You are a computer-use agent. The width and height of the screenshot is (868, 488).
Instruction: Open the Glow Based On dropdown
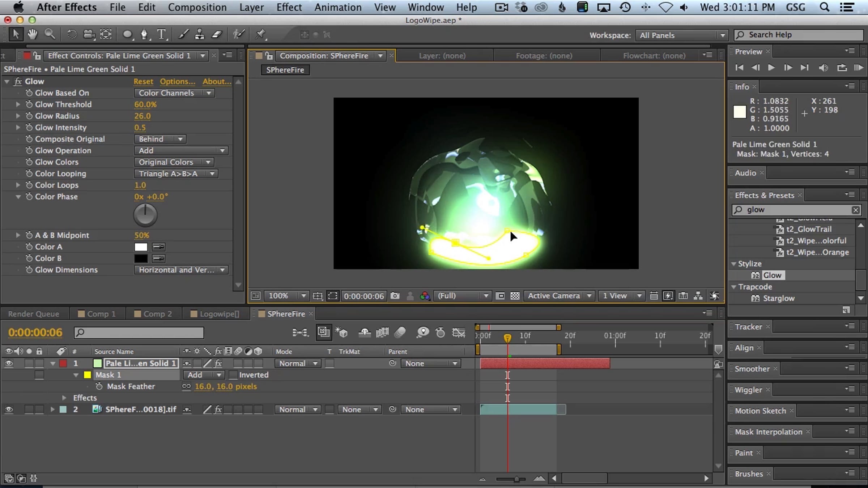click(174, 93)
